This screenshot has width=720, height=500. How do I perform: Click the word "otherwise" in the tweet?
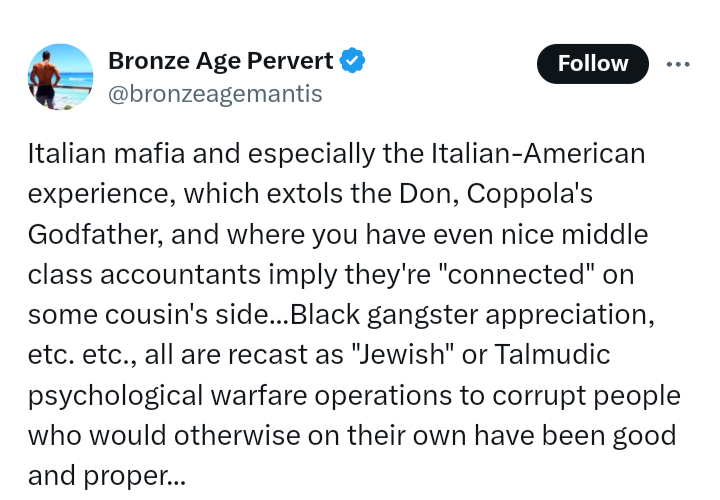pos(236,435)
